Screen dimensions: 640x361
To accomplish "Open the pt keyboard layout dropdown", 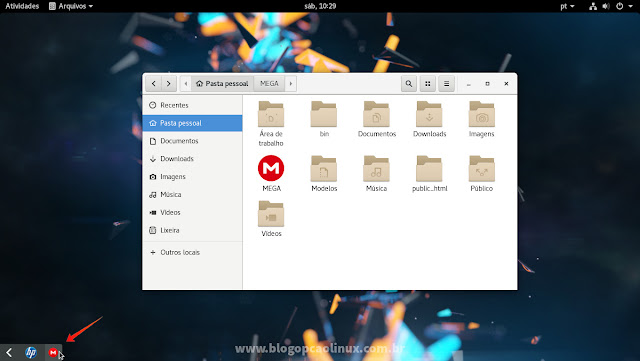I will (567, 6).
